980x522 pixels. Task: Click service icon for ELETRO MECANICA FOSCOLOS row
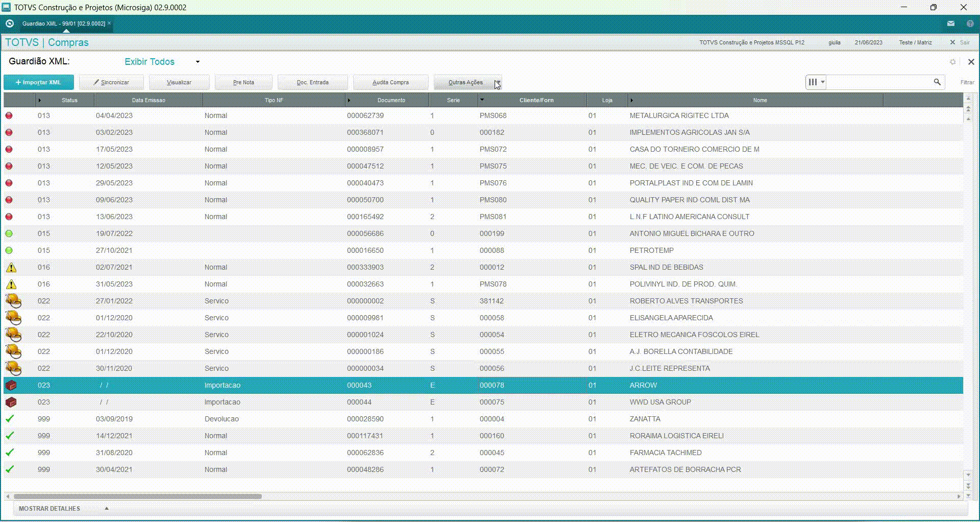pos(13,335)
